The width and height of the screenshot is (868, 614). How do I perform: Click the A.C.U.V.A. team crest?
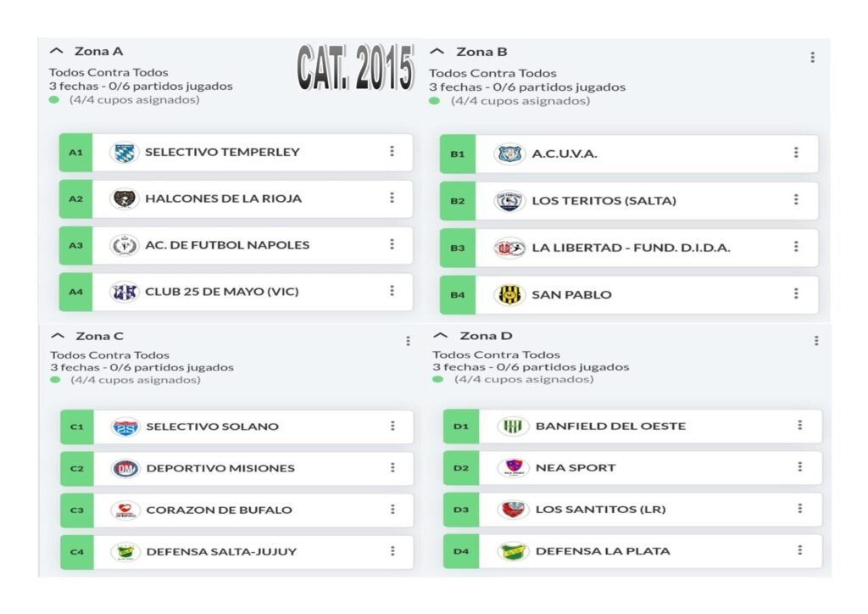click(x=510, y=153)
